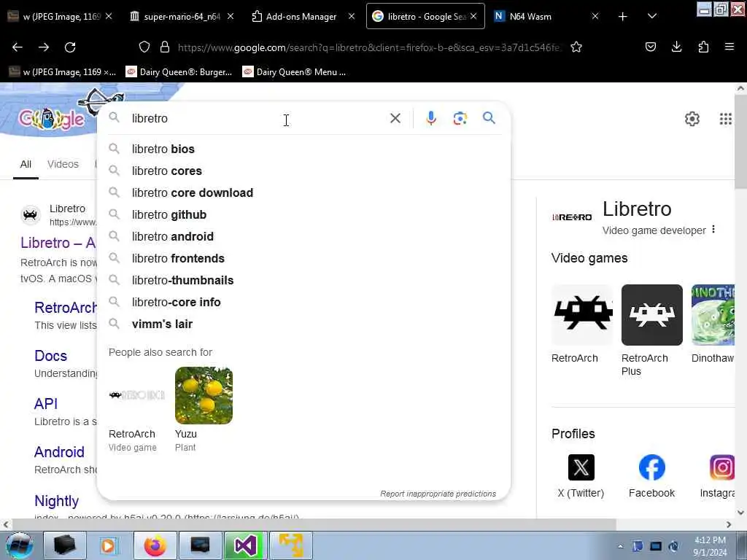Click Report inappropriate predictions

[x=438, y=494]
